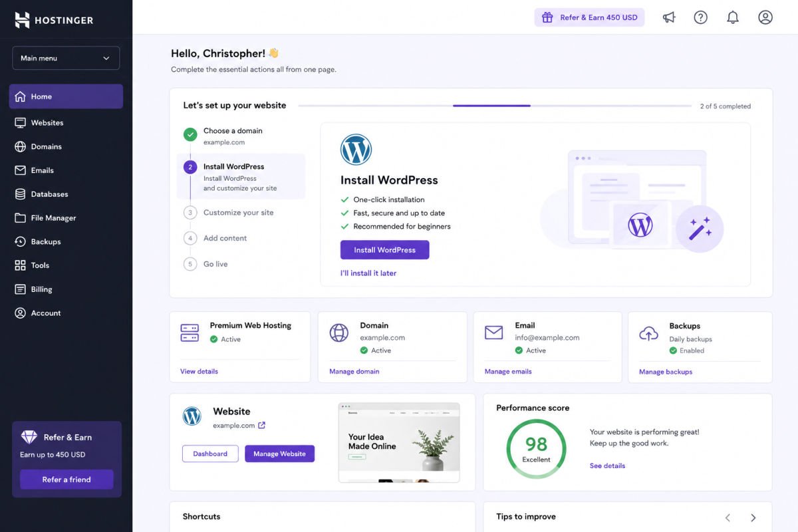Open the user profile icon
798x532 pixels.
[765, 17]
